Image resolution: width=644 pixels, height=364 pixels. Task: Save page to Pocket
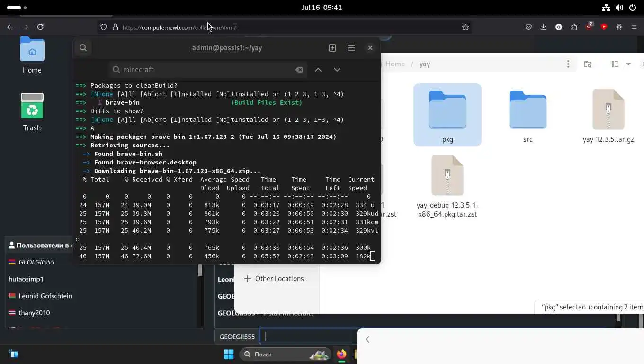[528, 27]
